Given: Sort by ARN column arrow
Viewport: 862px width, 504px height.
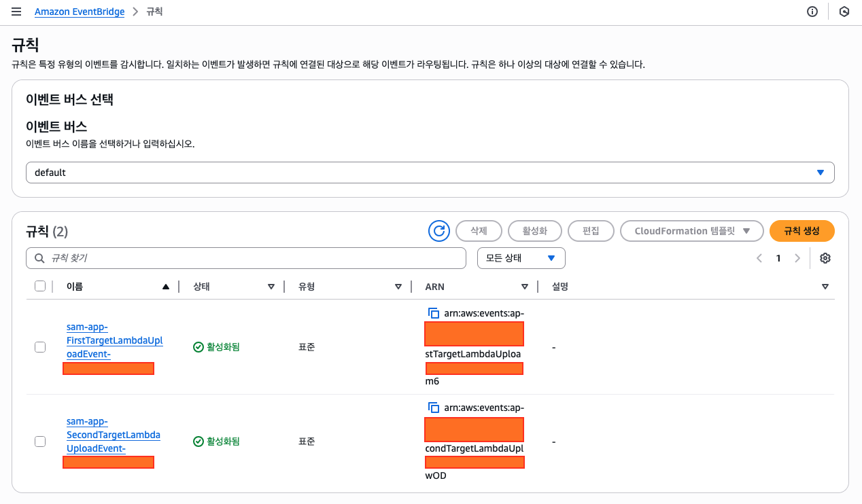Looking at the screenshot, I should click(525, 287).
